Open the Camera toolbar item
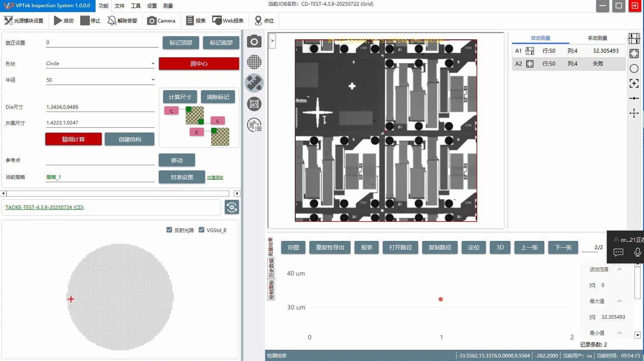The image size is (644, 361). pyautogui.click(x=161, y=21)
